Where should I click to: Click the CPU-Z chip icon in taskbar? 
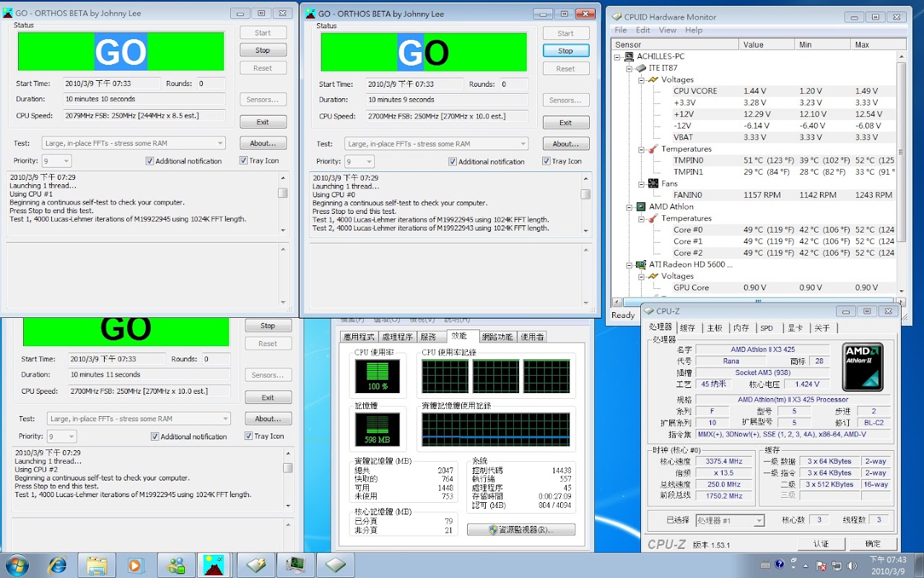(334, 564)
